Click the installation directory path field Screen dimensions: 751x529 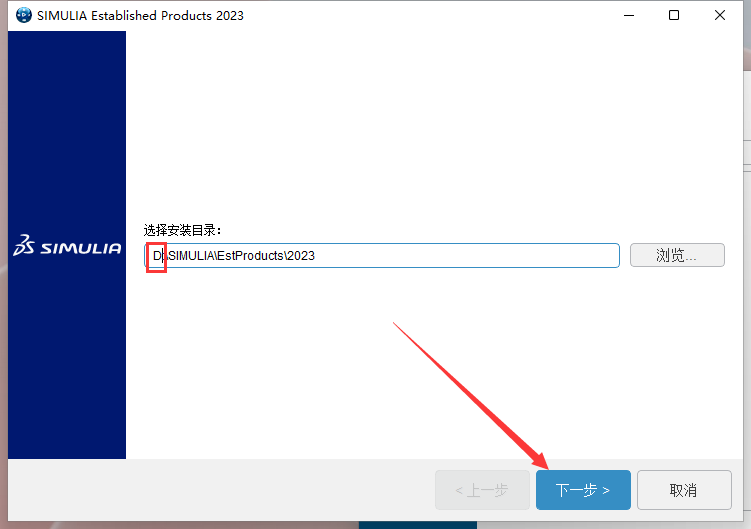382,255
